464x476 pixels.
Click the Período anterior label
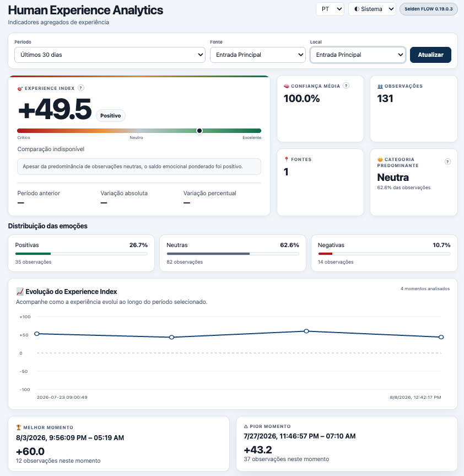click(39, 194)
